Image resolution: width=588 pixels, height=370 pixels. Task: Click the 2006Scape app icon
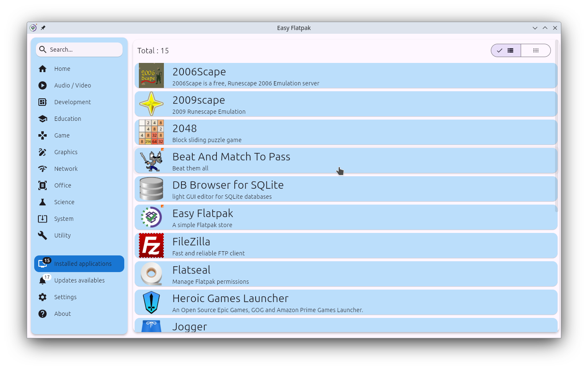tap(151, 75)
